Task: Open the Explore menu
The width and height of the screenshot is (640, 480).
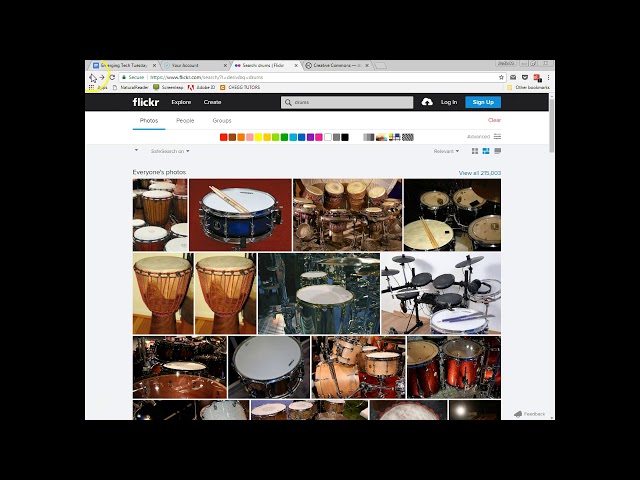Action: point(181,102)
